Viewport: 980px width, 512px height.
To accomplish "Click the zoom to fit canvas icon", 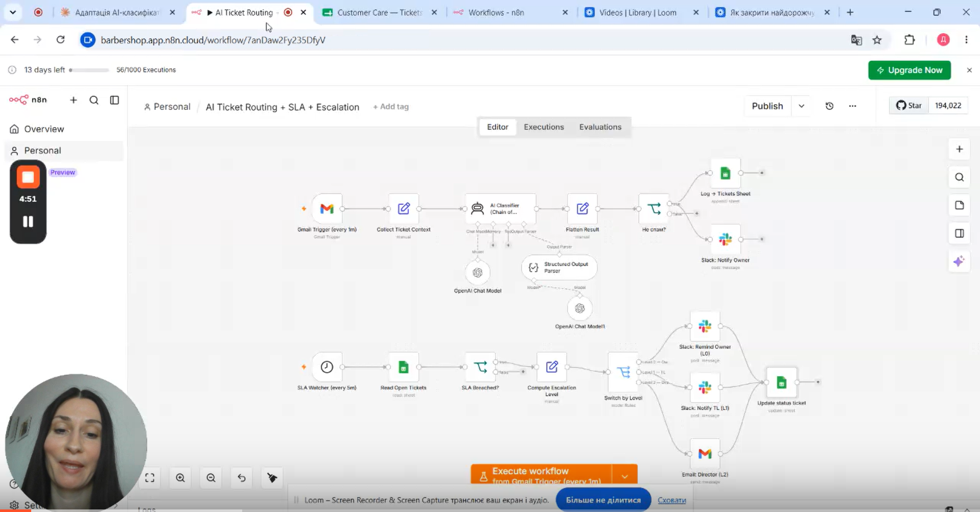I will click(x=150, y=478).
